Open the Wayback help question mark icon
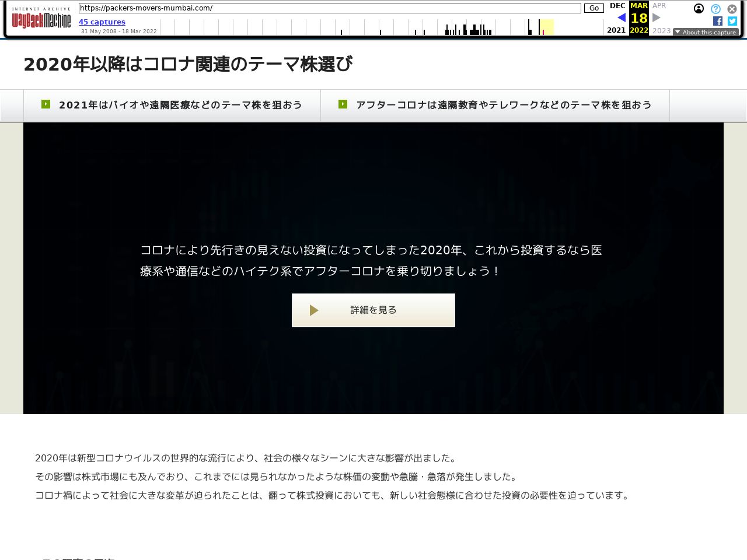Screen dimensions: 747x560 [715, 9]
